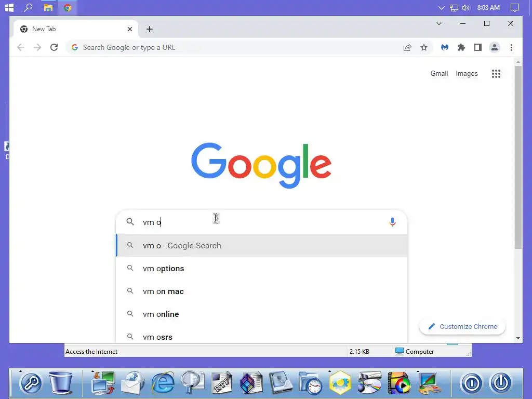This screenshot has width=532, height=399.
Task: Choose the 'vm options' suggestion
Action: click(x=262, y=269)
